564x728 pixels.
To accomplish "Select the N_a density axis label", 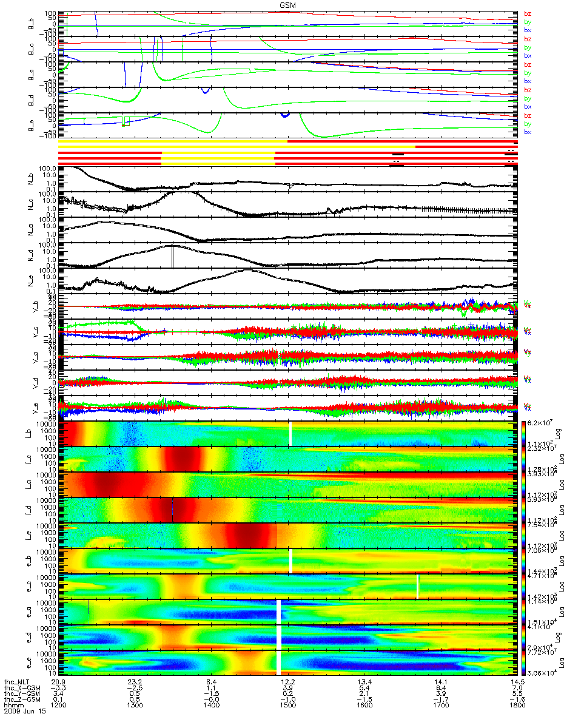I will coord(30,229).
